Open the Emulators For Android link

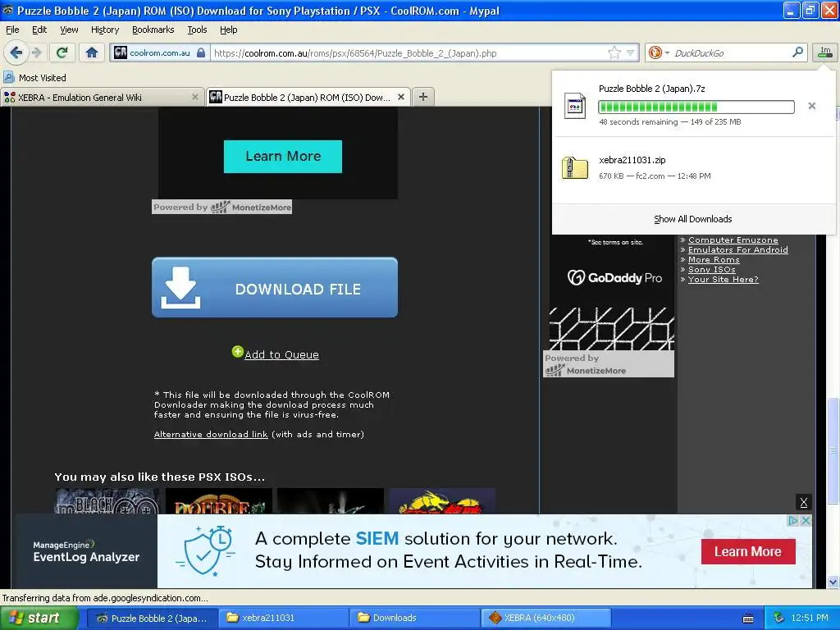pyautogui.click(x=737, y=249)
